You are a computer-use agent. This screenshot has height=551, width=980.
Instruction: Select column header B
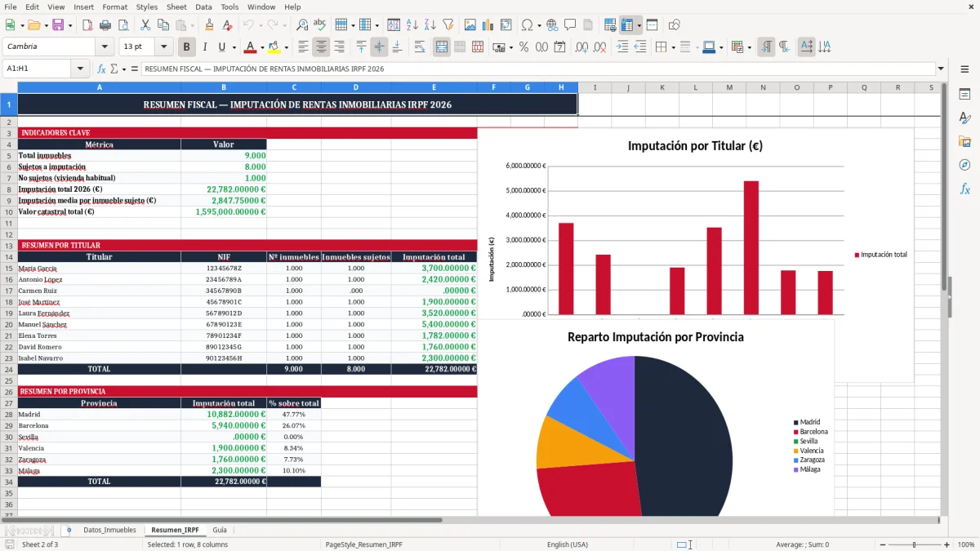coord(224,87)
